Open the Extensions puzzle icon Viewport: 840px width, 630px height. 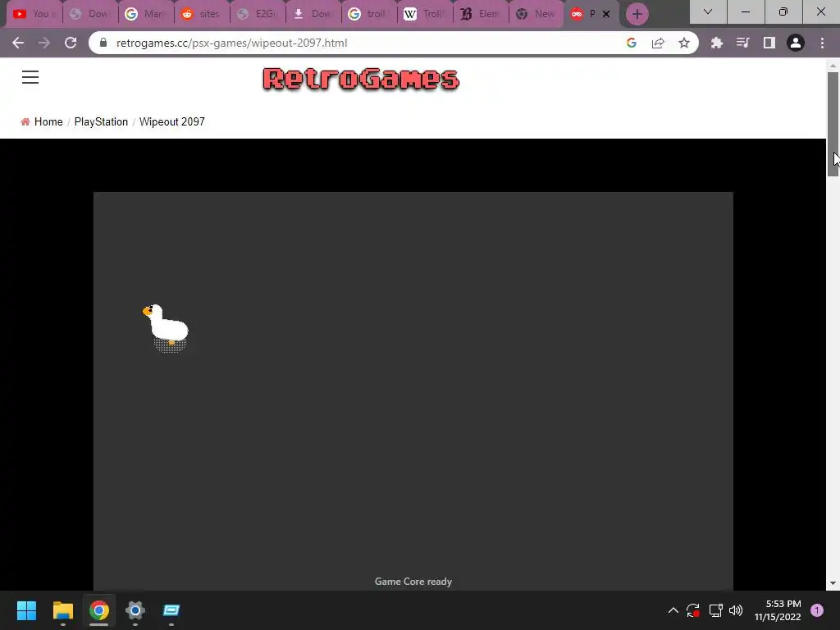coord(717,43)
